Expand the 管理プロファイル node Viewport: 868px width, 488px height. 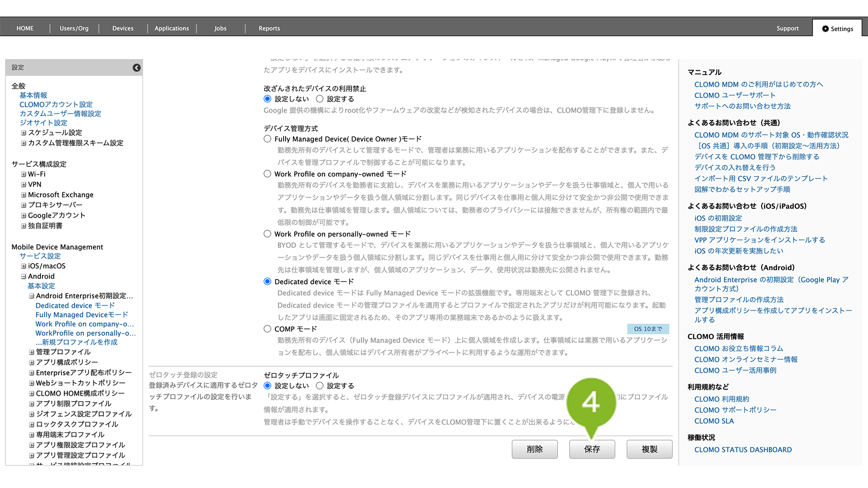pyautogui.click(x=32, y=352)
